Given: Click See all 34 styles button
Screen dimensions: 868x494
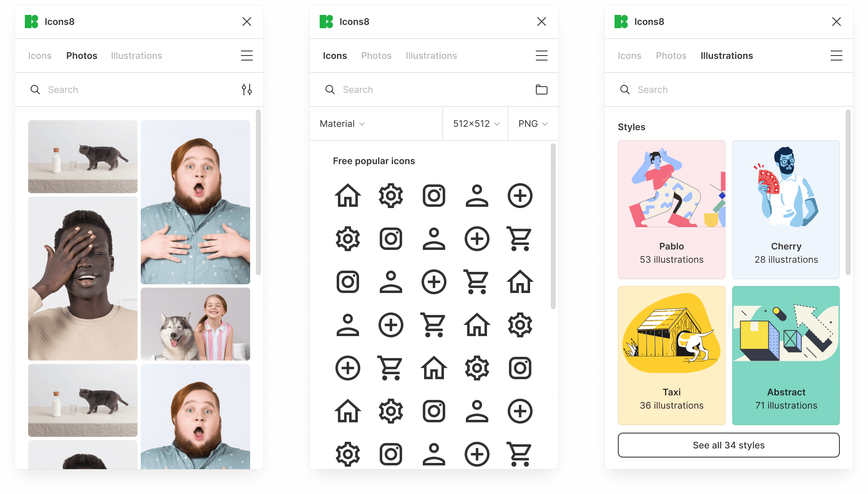Looking at the screenshot, I should [728, 445].
